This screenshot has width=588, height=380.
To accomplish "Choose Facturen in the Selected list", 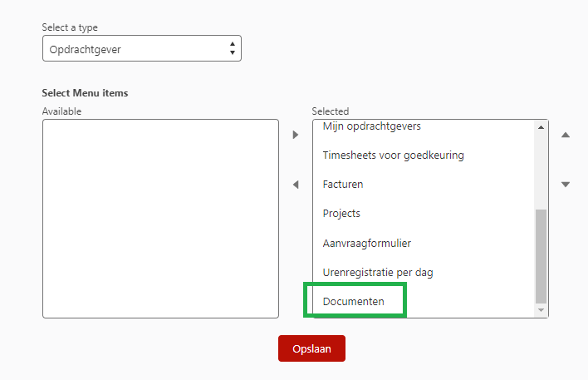I will click(343, 184).
